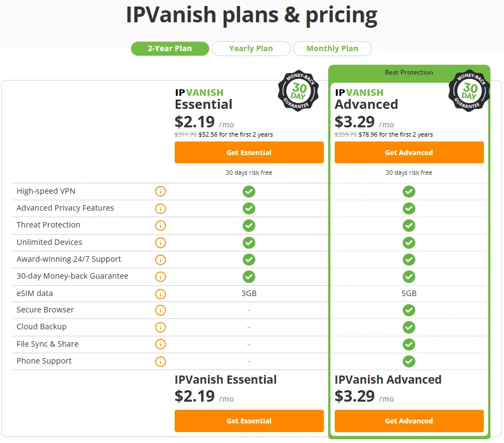Click the Threat Protection info icon

click(x=160, y=225)
